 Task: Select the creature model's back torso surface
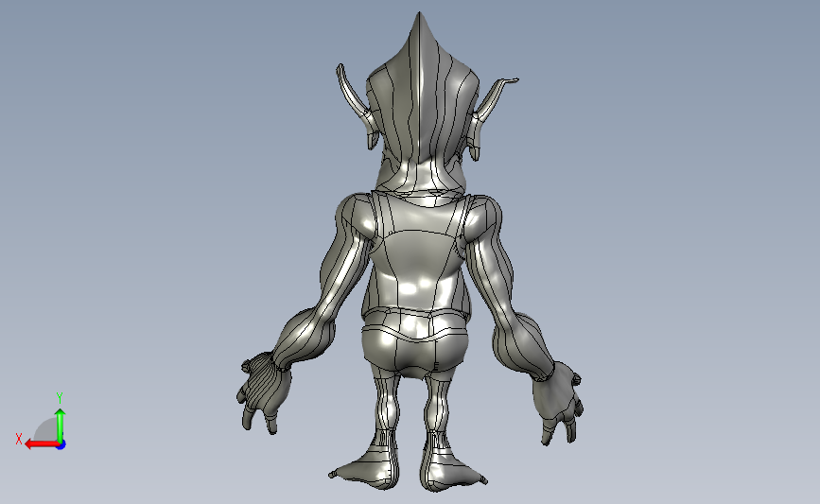click(417, 253)
